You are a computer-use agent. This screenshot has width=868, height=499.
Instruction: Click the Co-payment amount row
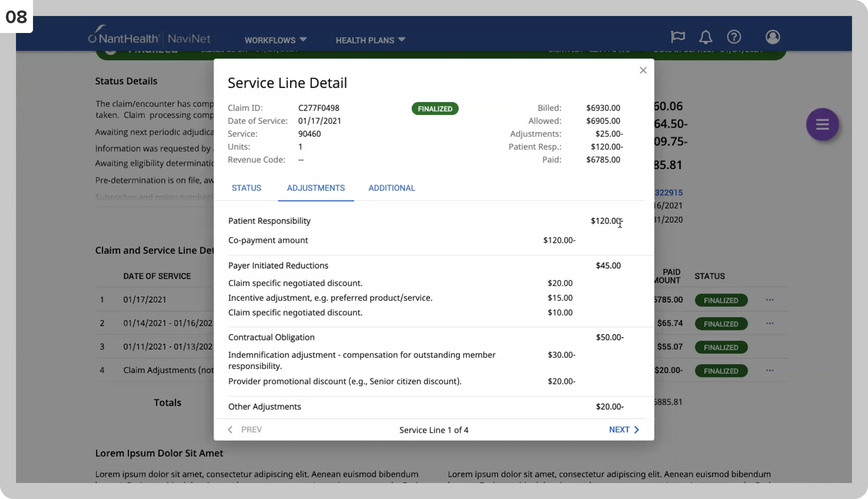pyautogui.click(x=402, y=240)
